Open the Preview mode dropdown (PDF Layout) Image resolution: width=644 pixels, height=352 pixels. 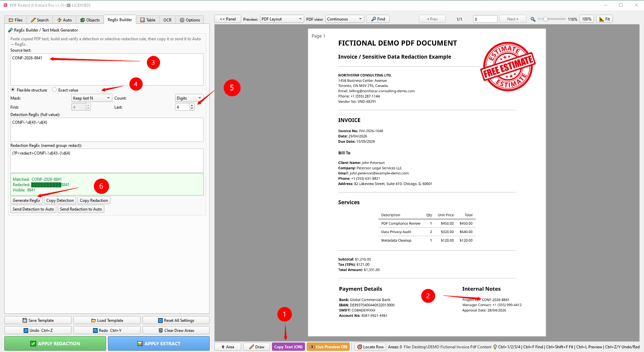pos(282,19)
